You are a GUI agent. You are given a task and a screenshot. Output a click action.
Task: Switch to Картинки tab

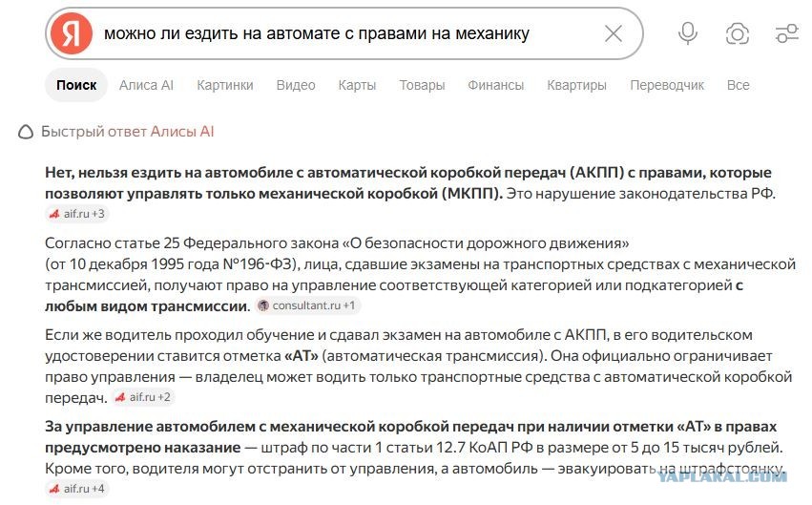click(225, 85)
